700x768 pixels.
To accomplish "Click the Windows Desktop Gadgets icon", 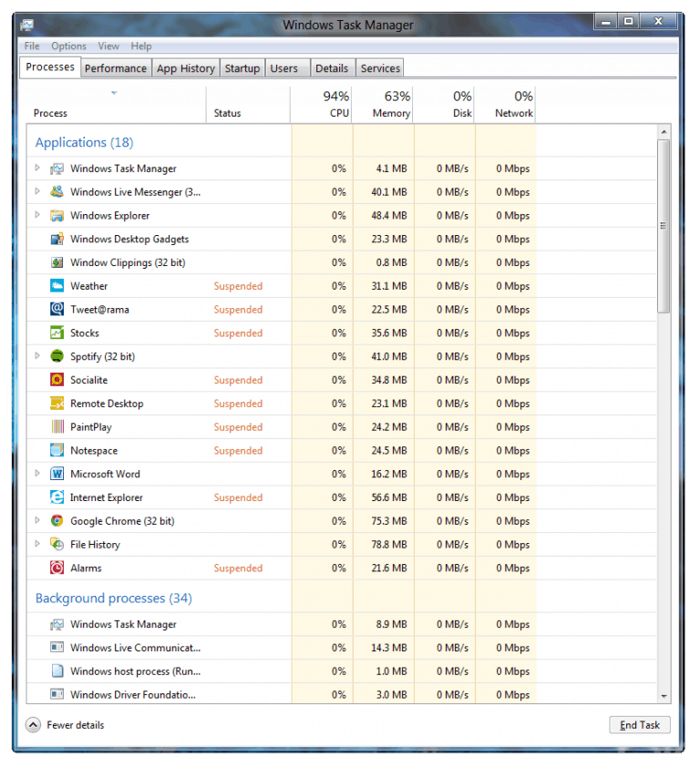I will point(57,240).
